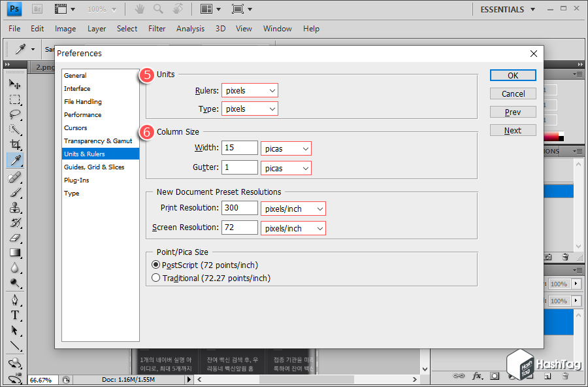Open Guides, Grid & Slices category

tap(101, 167)
